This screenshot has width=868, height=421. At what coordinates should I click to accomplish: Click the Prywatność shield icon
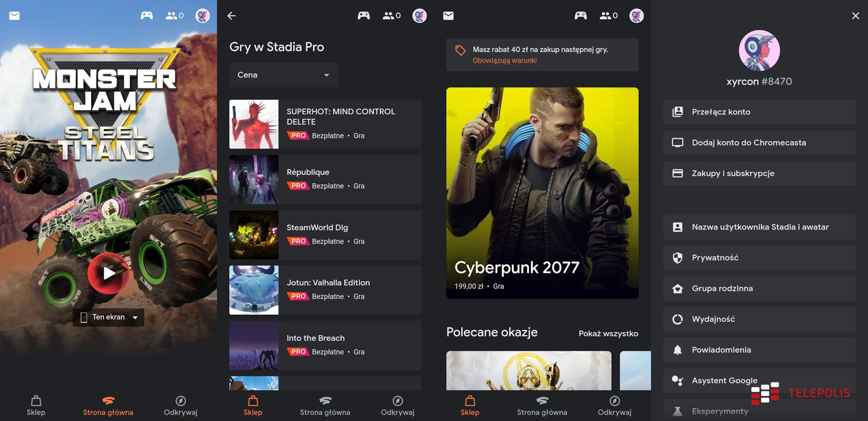pos(677,258)
